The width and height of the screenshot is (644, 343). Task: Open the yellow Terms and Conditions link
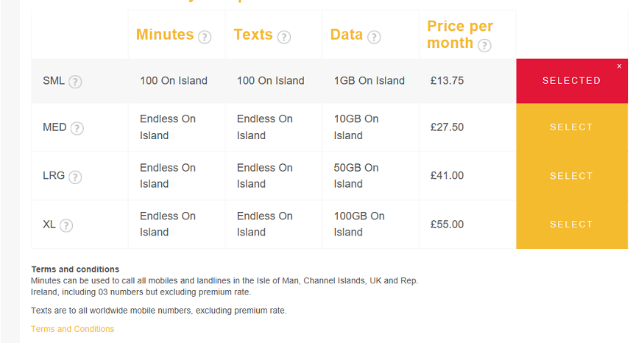click(72, 329)
